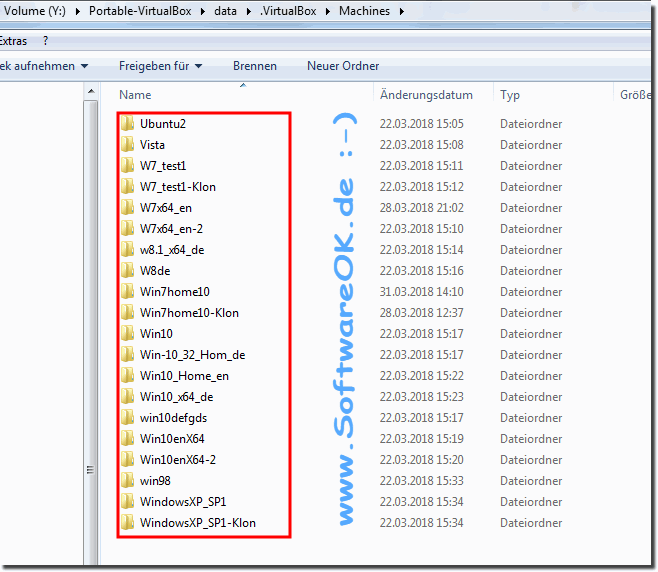
Task: Go to the data folder breadcrumb
Action: pyautogui.click(x=225, y=11)
